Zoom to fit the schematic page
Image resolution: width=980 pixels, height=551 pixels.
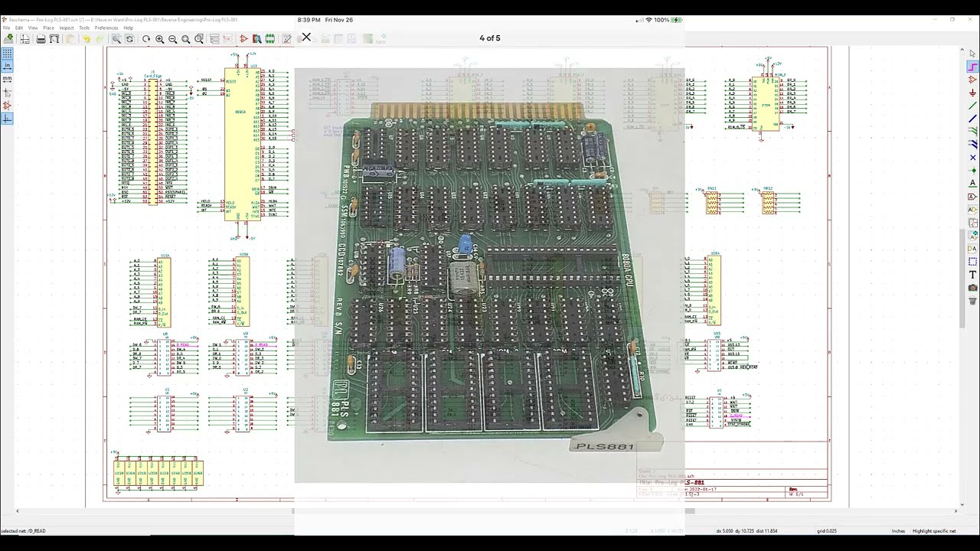coord(185,38)
